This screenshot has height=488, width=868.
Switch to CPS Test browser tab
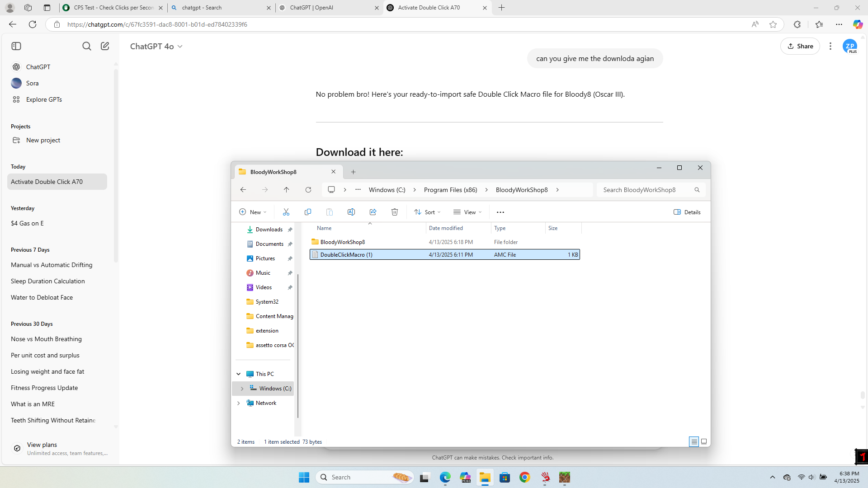tap(113, 8)
